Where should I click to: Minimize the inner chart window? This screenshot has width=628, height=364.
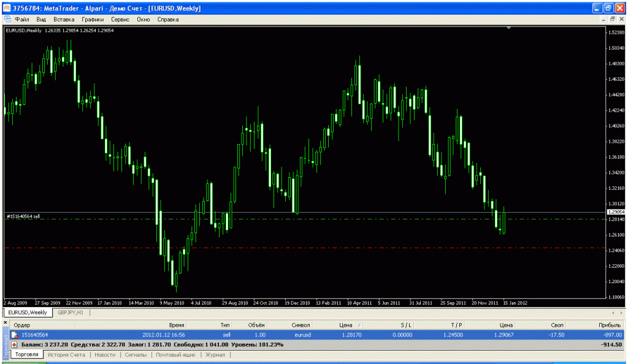click(x=603, y=20)
